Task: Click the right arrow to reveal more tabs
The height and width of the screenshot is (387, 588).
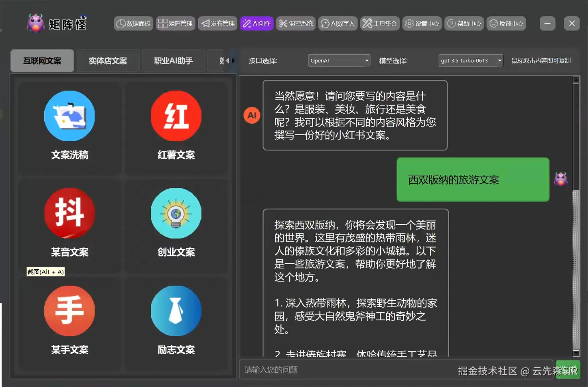Action: coord(233,61)
